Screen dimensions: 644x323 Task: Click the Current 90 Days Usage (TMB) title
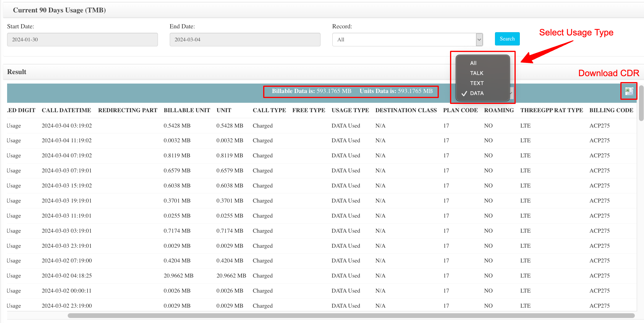click(59, 10)
